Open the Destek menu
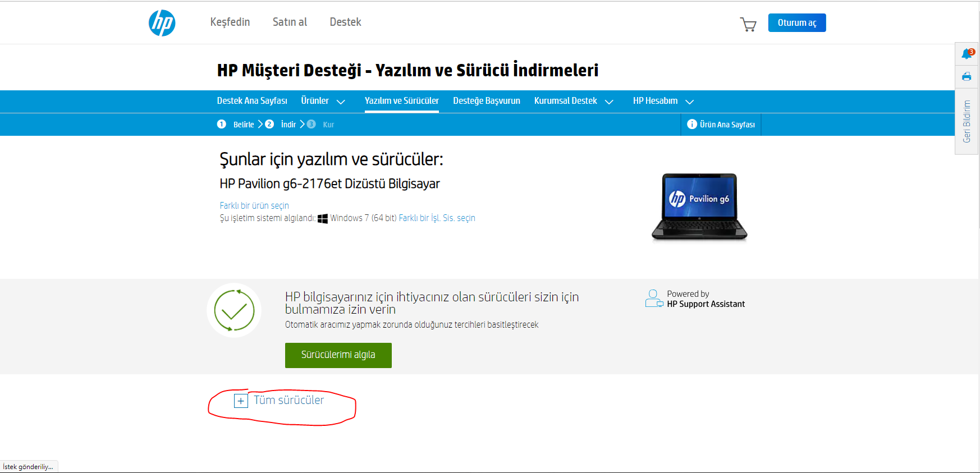 345,22
